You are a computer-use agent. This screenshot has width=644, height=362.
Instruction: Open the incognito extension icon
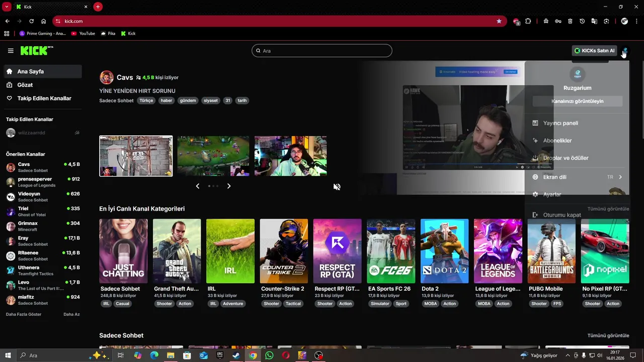point(546,21)
